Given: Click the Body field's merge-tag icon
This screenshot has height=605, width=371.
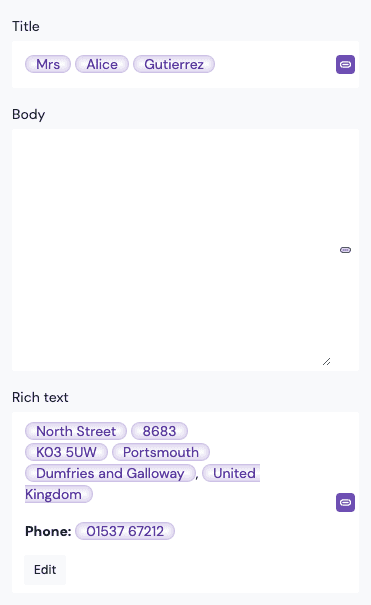Looking at the screenshot, I should [x=345, y=250].
